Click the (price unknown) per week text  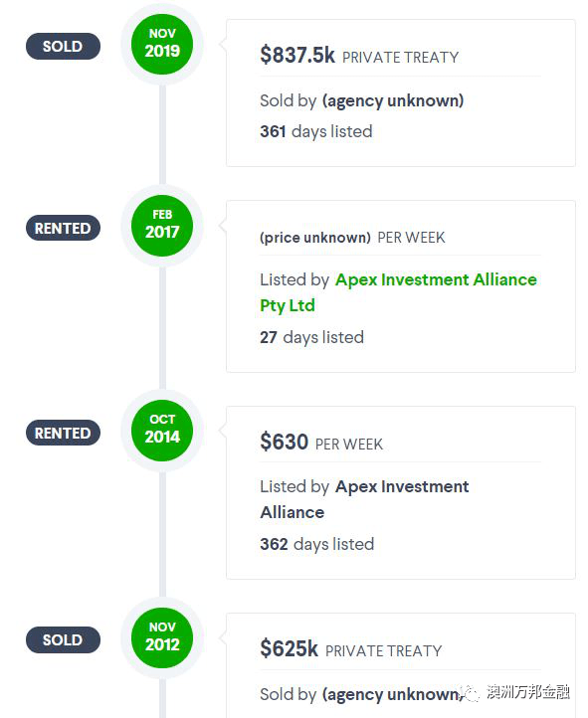point(352,238)
